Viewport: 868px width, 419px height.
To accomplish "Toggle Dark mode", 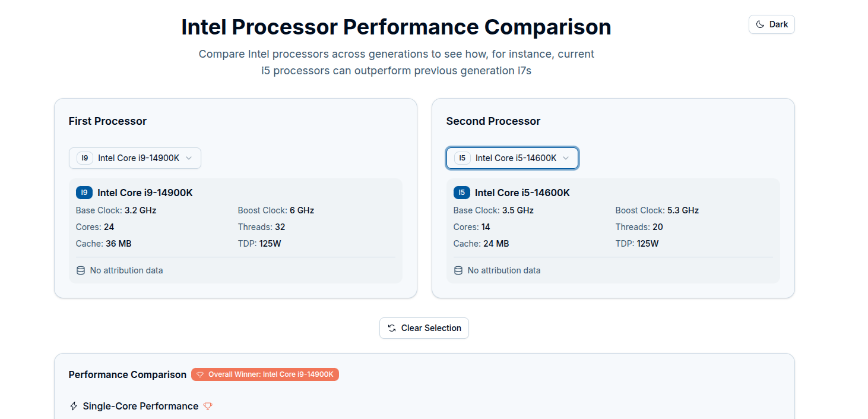I will tap(771, 24).
